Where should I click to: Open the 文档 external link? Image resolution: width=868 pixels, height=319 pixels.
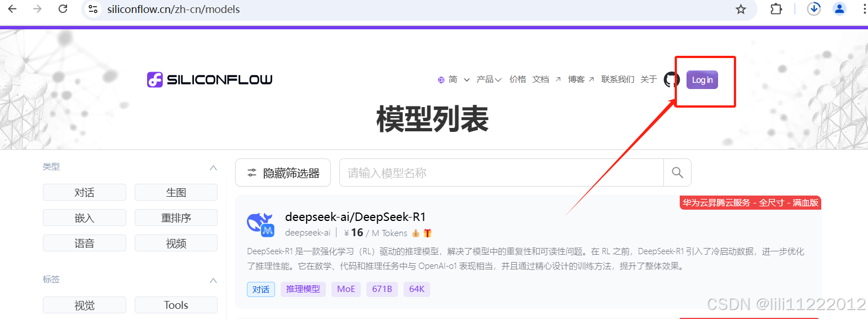click(x=547, y=79)
